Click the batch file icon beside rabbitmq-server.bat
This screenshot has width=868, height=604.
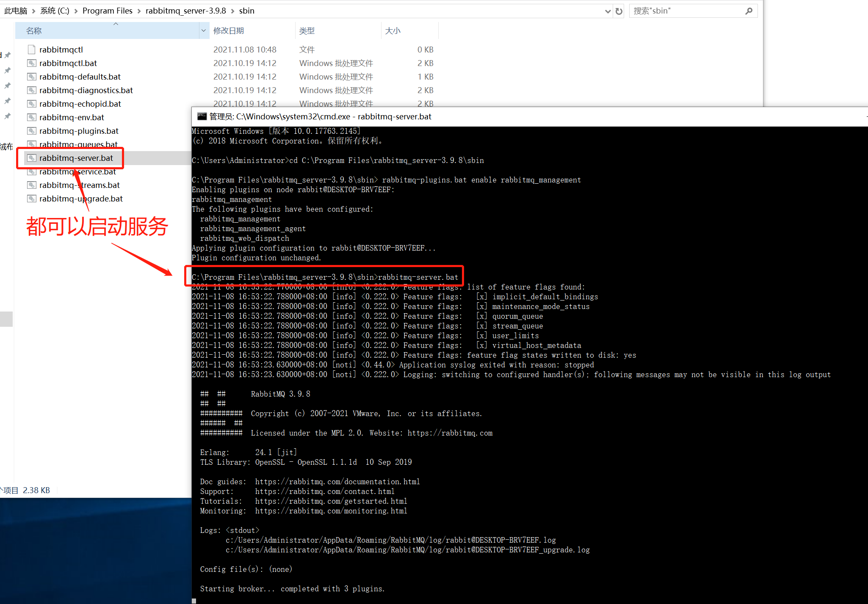pyautogui.click(x=32, y=158)
